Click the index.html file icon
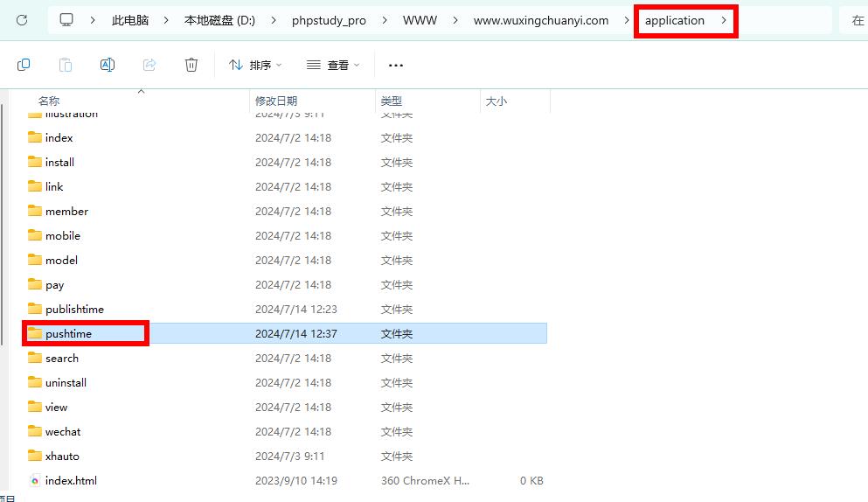The width and height of the screenshot is (868, 502). (35, 480)
